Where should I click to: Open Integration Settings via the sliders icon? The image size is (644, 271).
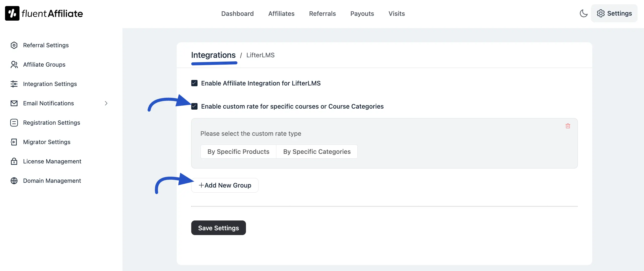click(14, 84)
